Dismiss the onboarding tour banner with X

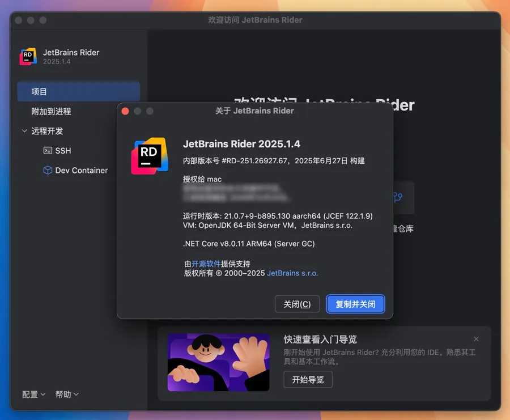click(x=476, y=339)
